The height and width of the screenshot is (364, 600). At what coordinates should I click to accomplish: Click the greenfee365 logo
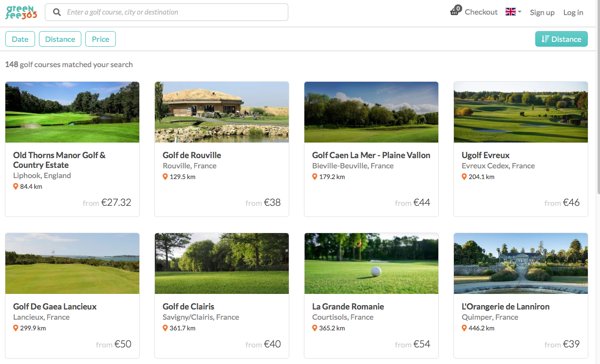(21, 12)
